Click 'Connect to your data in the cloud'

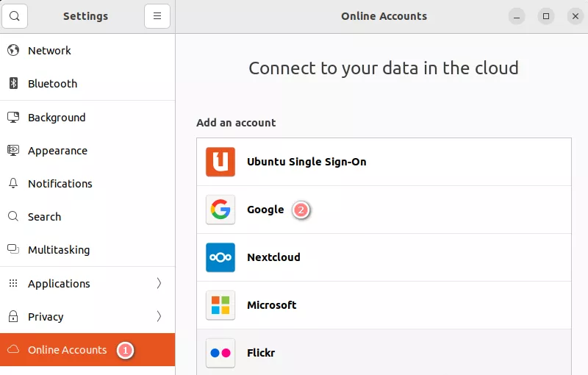click(384, 68)
